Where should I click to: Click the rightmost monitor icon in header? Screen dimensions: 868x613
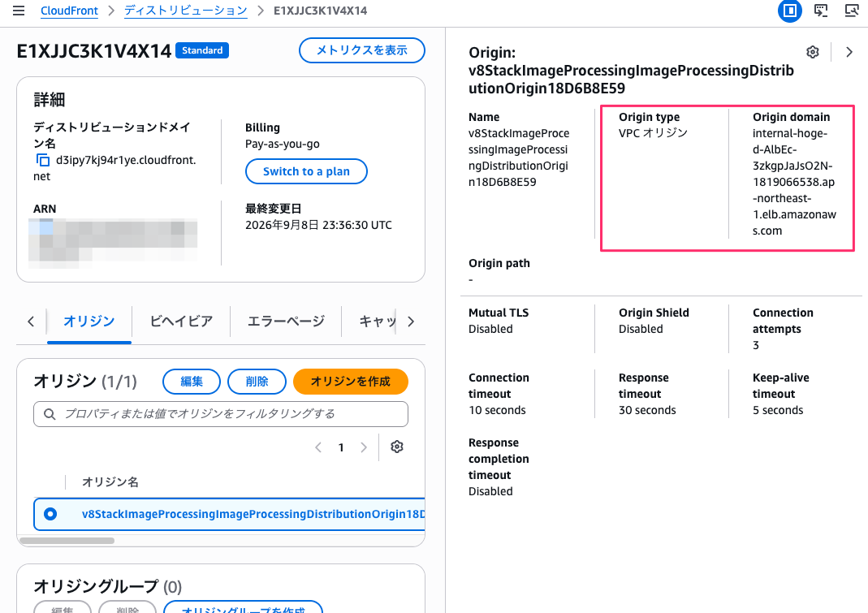852,11
